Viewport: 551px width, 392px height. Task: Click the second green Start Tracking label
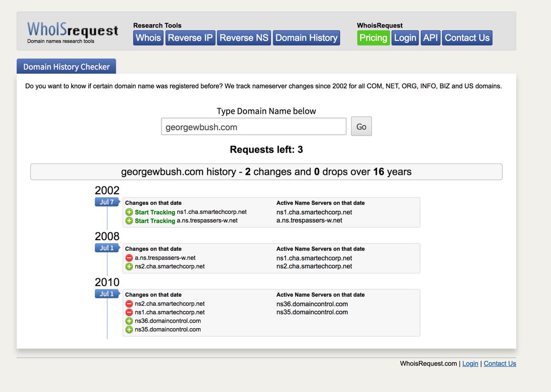155,221
